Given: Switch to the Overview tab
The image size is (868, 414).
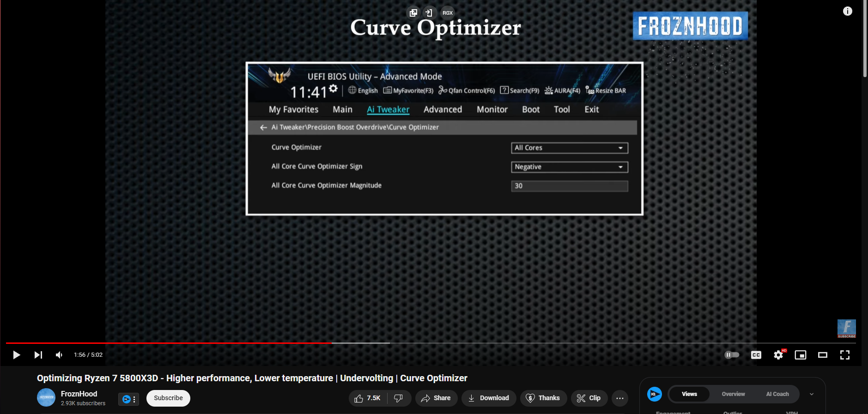Looking at the screenshot, I should click(x=733, y=394).
